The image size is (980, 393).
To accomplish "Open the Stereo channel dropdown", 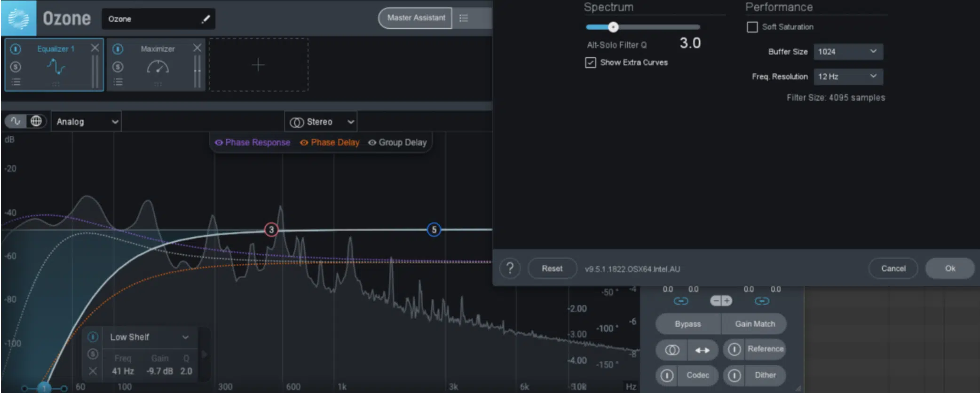I will (x=321, y=122).
